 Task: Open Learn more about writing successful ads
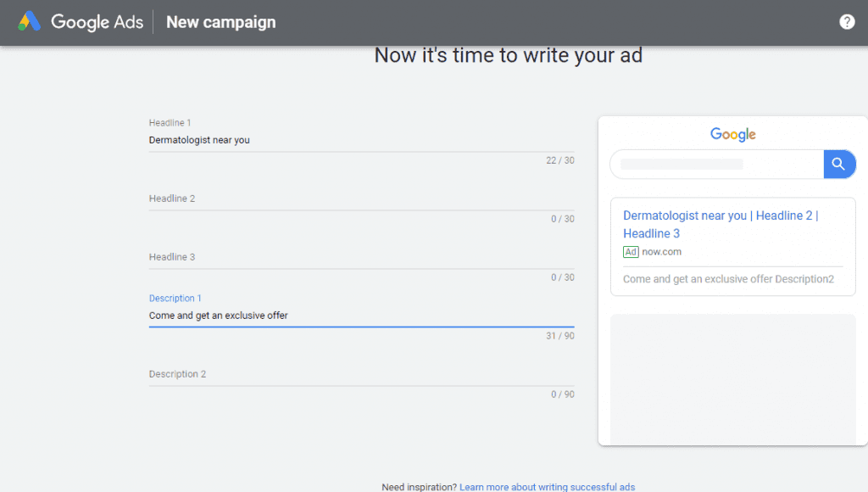pyautogui.click(x=547, y=487)
